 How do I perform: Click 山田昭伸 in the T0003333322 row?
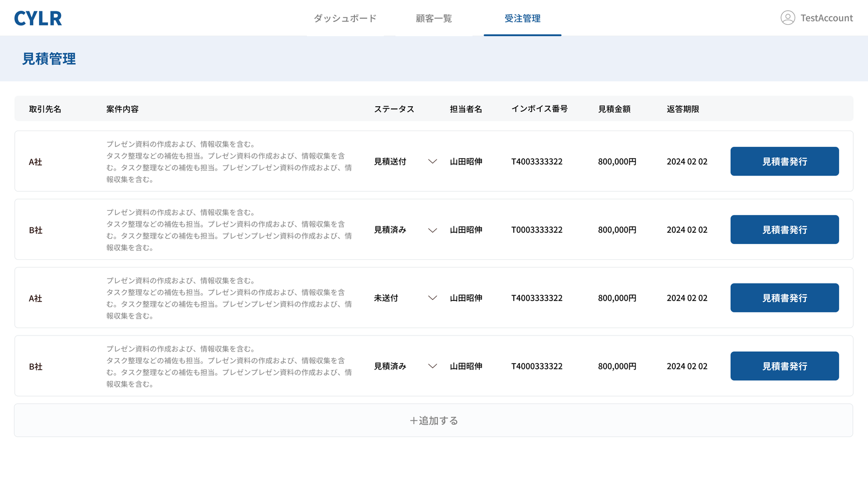click(x=466, y=230)
